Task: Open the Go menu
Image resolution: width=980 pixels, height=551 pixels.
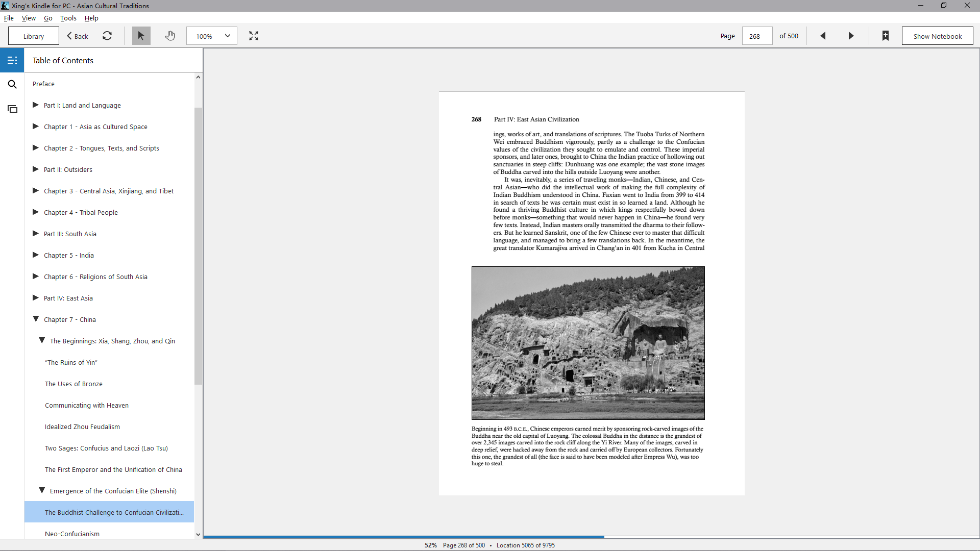Action: pos(48,18)
